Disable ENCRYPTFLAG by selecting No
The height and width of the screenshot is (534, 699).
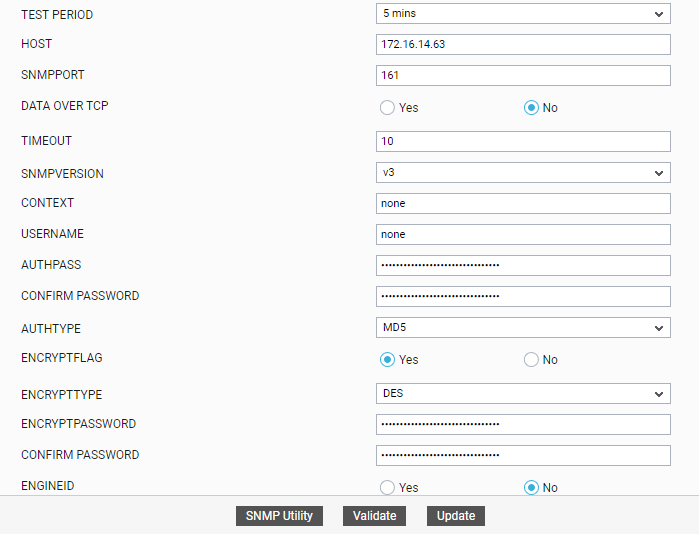point(532,360)
